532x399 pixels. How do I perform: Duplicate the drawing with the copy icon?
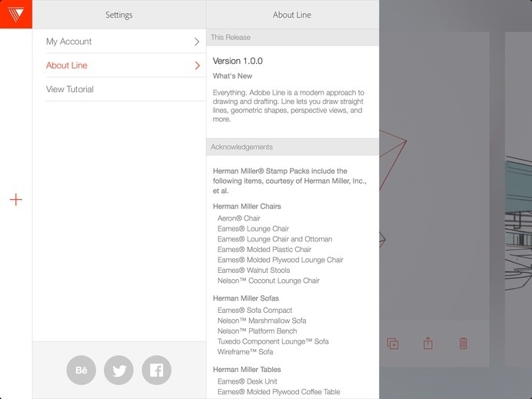[393, 344]
